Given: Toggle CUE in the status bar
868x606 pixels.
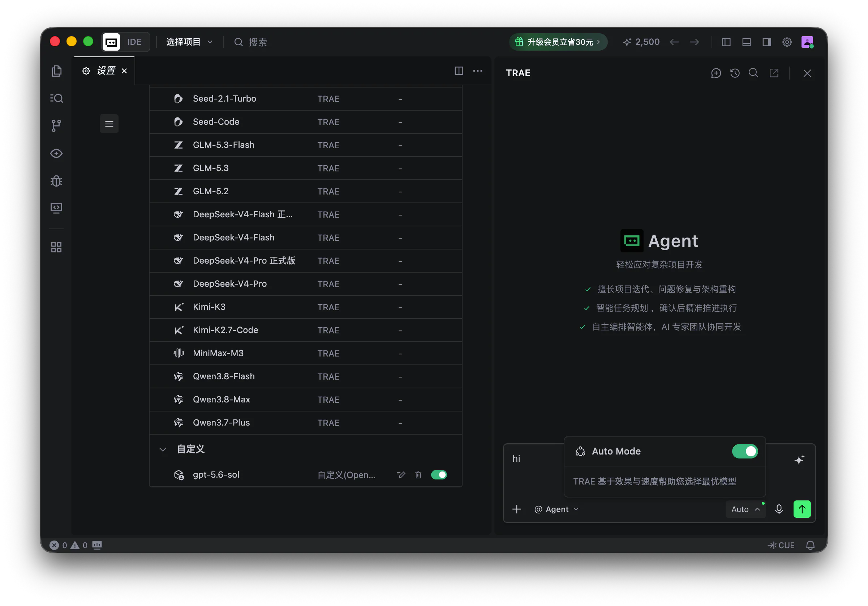Looking at the screenshot, I should (x=781, y=545).
